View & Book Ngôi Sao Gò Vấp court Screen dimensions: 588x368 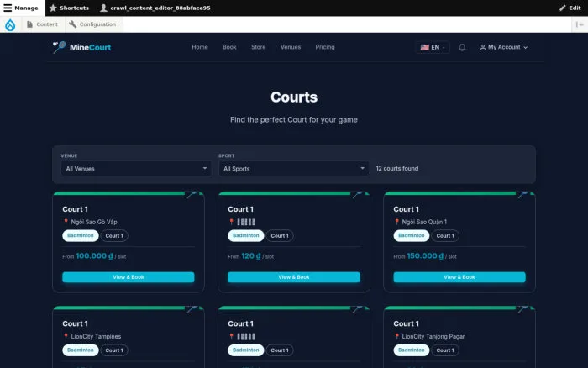(129, 277)
